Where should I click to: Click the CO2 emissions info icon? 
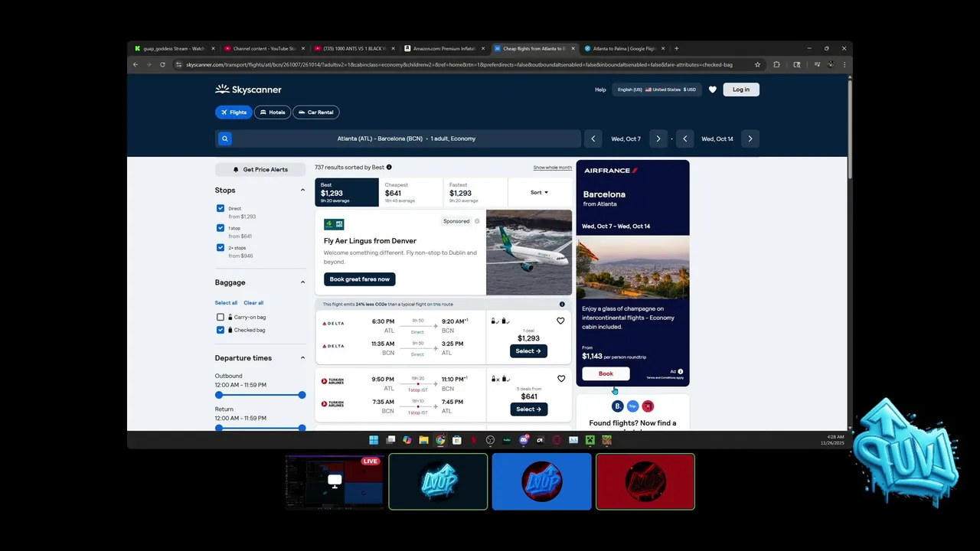tap(562, 304)
